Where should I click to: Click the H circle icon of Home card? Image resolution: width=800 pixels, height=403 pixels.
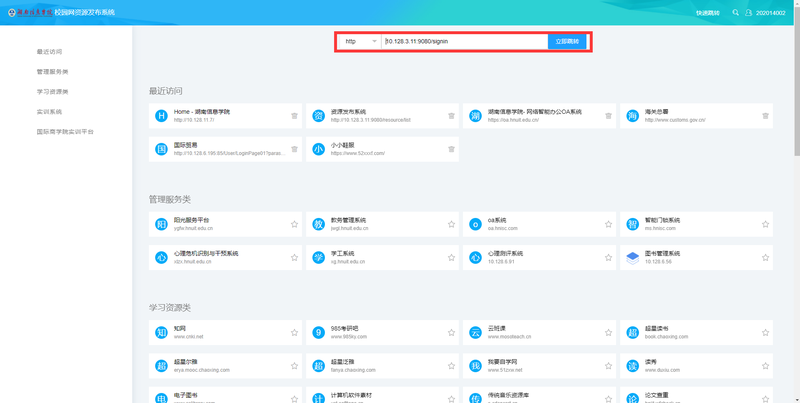tap(161, 116)
